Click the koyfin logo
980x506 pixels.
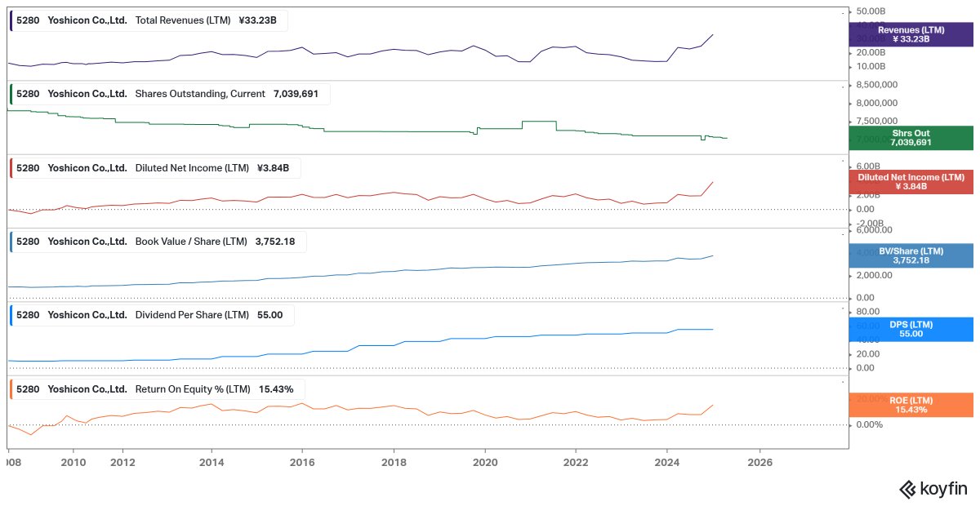[933, 489]
